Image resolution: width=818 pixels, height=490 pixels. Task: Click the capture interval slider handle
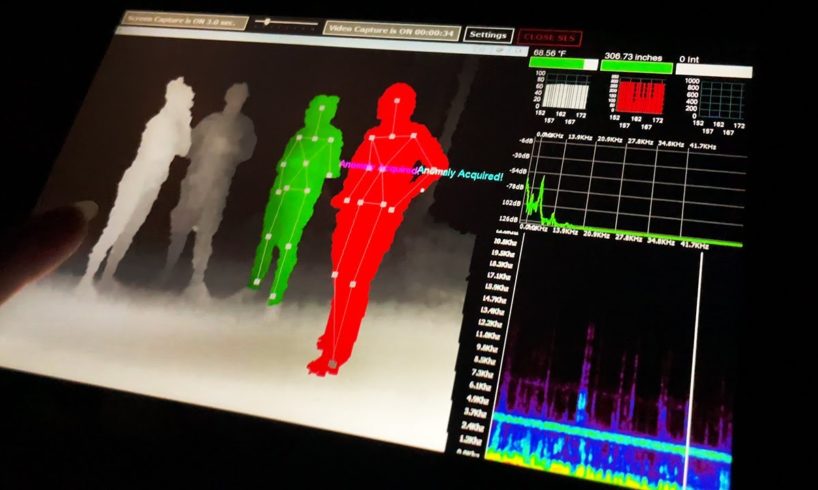coord(268,21)
